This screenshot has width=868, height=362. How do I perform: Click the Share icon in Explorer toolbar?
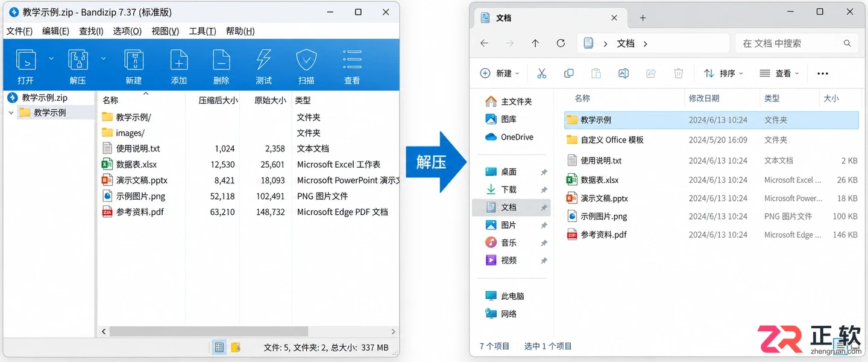(651, 73)
